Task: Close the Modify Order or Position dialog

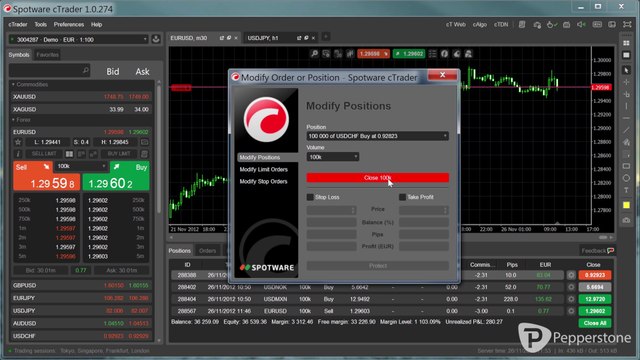Action: [442, 75]
